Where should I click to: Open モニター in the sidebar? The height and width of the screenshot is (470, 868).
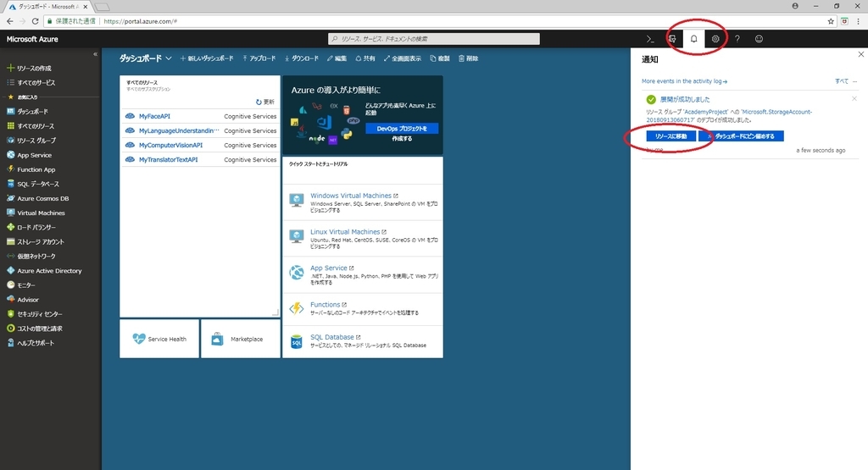pos(21,285)
